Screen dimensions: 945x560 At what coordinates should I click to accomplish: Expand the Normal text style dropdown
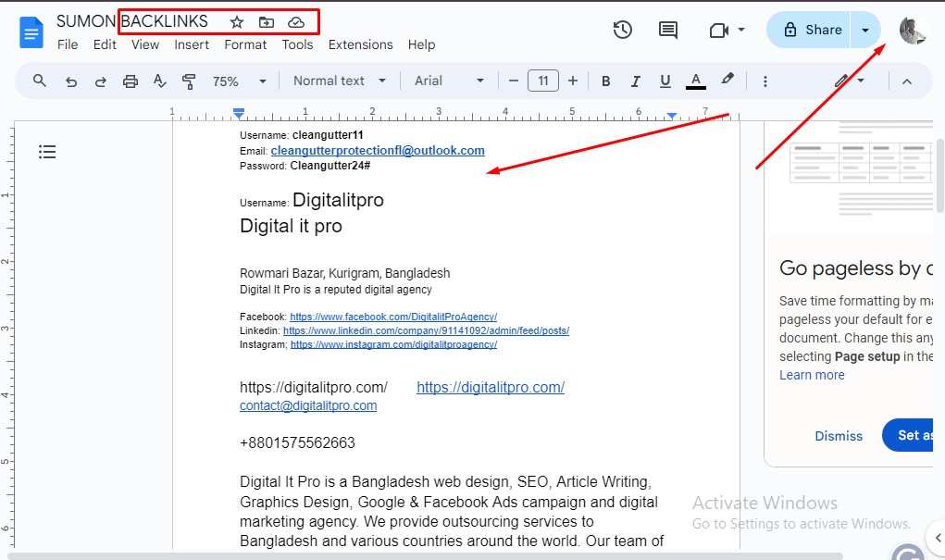click(339, 81)
